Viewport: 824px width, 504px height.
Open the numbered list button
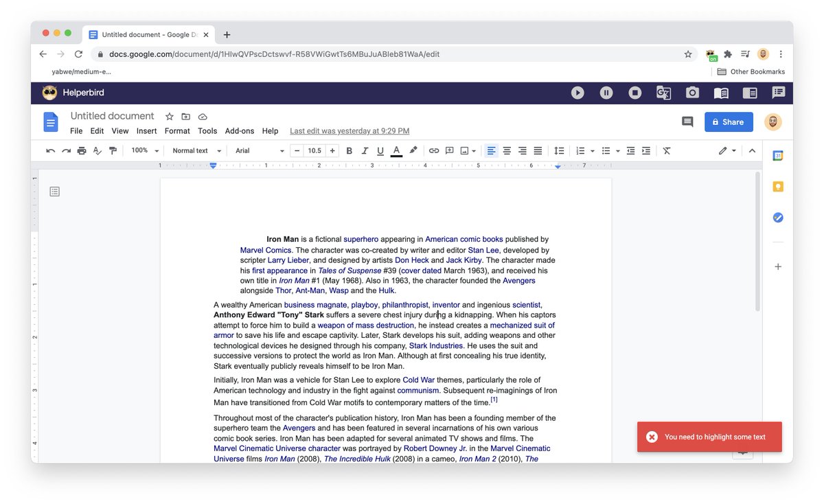pyautogui.click(x=580, y=150)
